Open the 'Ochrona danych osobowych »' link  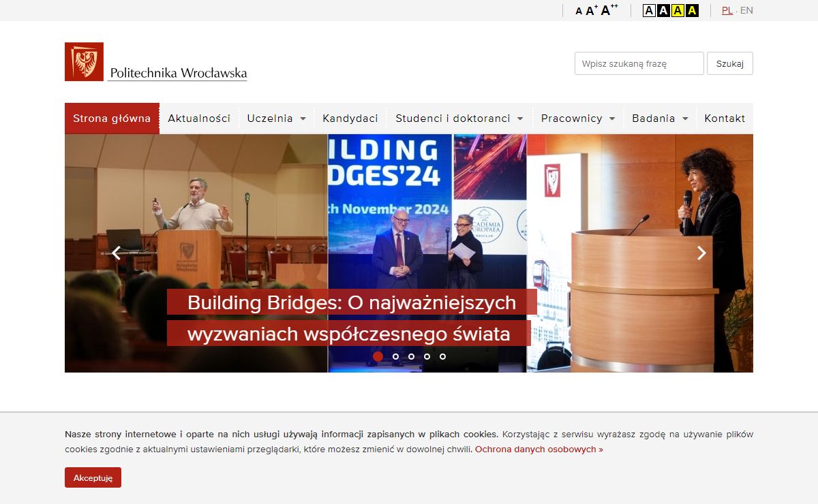click(x=539, y=450)
